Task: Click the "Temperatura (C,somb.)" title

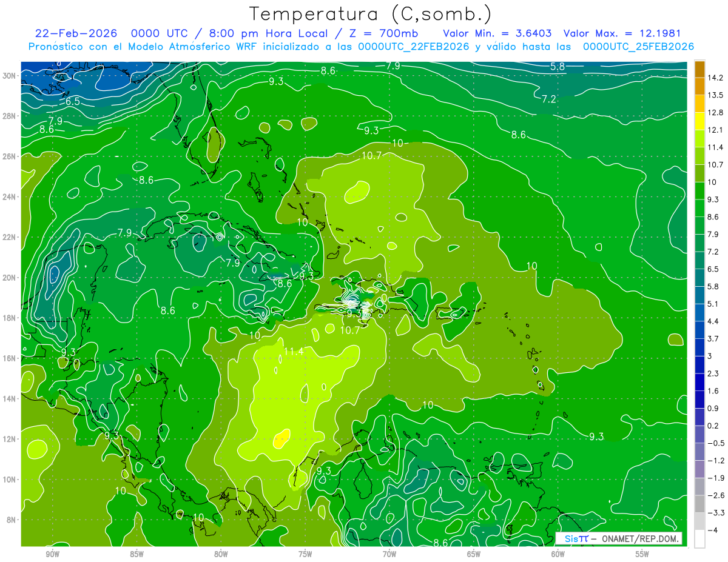Action: tap(370, 14)
